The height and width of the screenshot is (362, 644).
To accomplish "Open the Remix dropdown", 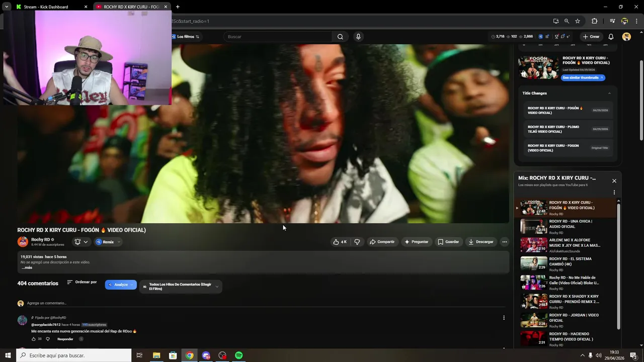I will 108,242.
